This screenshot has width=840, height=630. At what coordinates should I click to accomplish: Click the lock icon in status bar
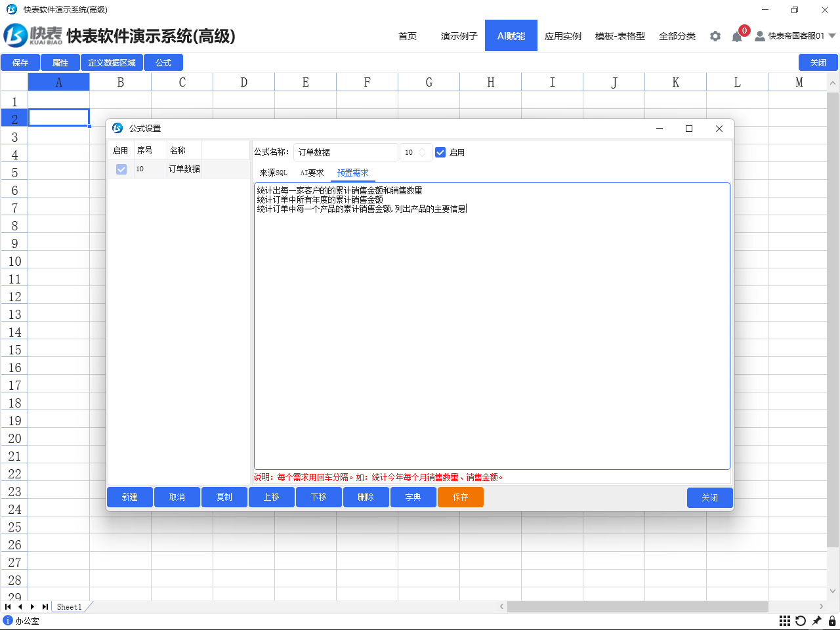coord(832,621)
